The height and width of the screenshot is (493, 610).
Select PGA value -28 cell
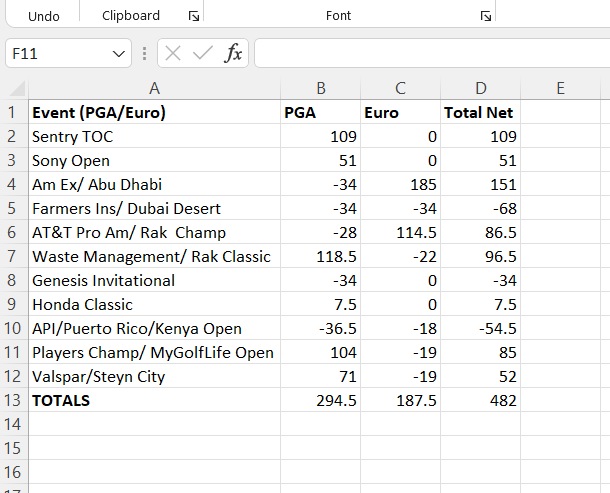(x=321, y=232)
